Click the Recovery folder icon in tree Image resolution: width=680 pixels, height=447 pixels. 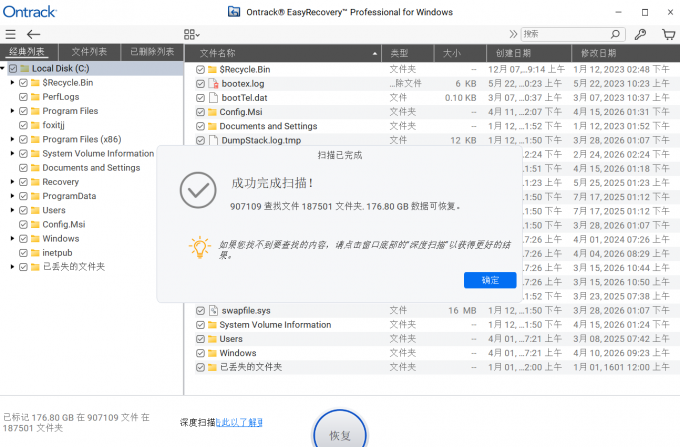(35, 182)
